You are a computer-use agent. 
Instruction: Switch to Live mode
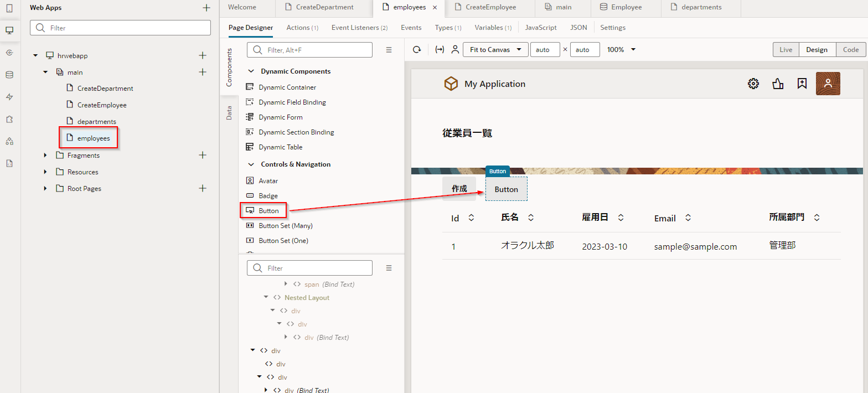(x=786, y=50)
